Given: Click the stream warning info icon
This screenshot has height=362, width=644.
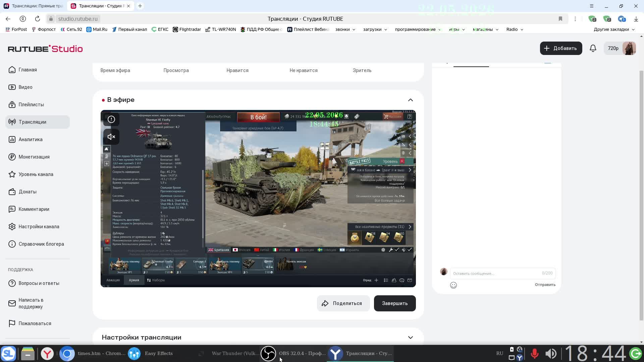Looking at the screenshot, I should point(111,119).
